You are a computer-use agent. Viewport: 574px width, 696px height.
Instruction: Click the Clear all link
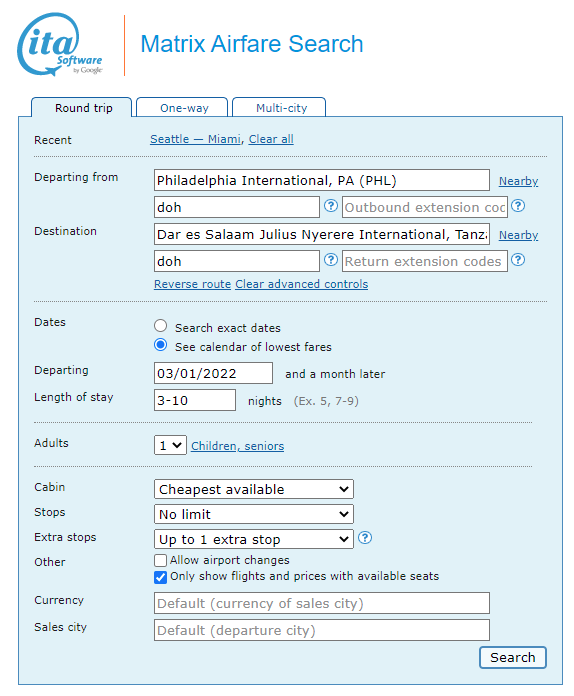click(271, 139)
